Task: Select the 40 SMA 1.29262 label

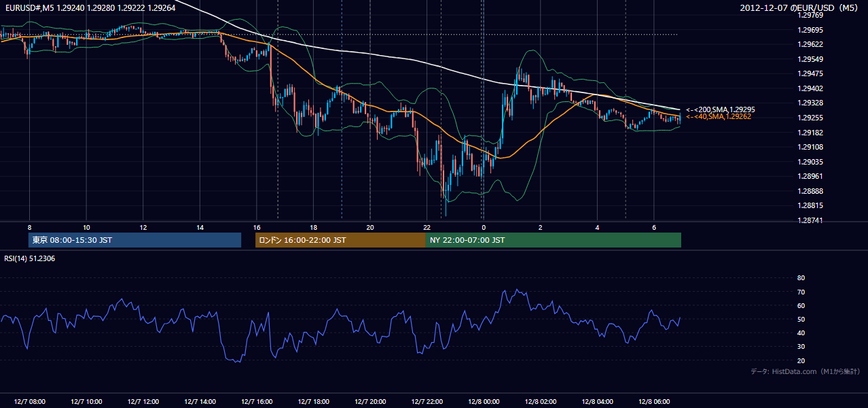Action: click(719, 117)
